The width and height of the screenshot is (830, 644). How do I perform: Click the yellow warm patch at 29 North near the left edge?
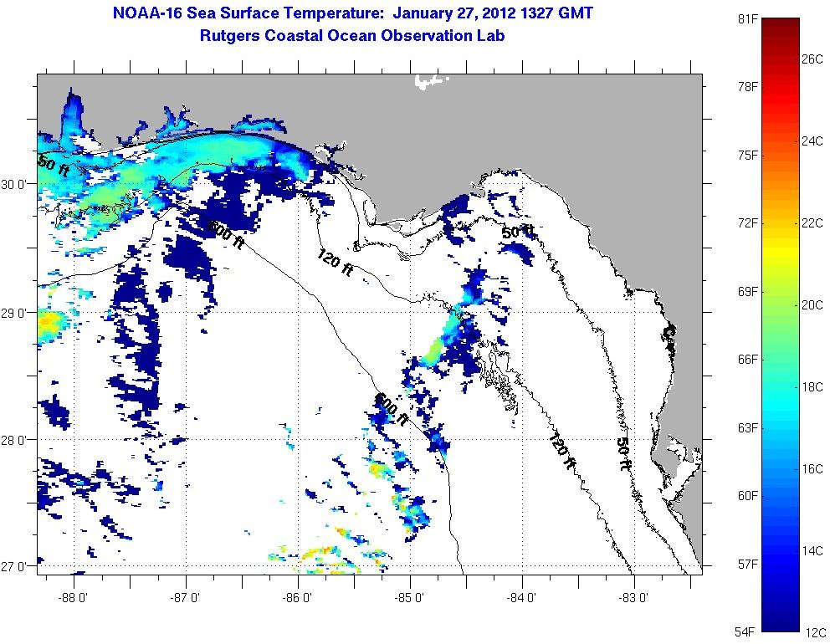[x=50, y=322]
